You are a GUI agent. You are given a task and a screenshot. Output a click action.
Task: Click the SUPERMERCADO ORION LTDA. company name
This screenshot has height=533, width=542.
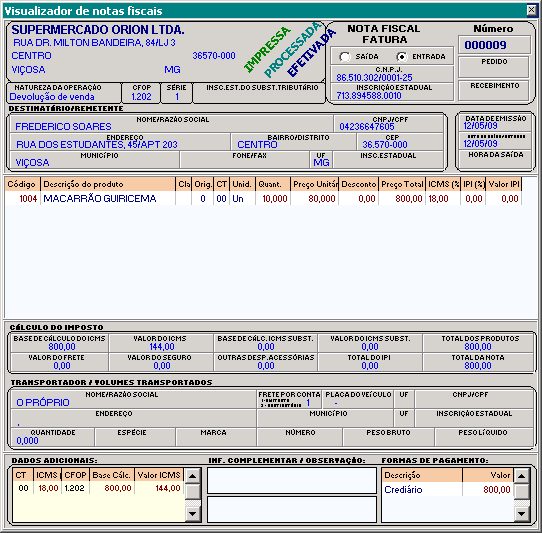pyautogui.click(x=98, y=30)
